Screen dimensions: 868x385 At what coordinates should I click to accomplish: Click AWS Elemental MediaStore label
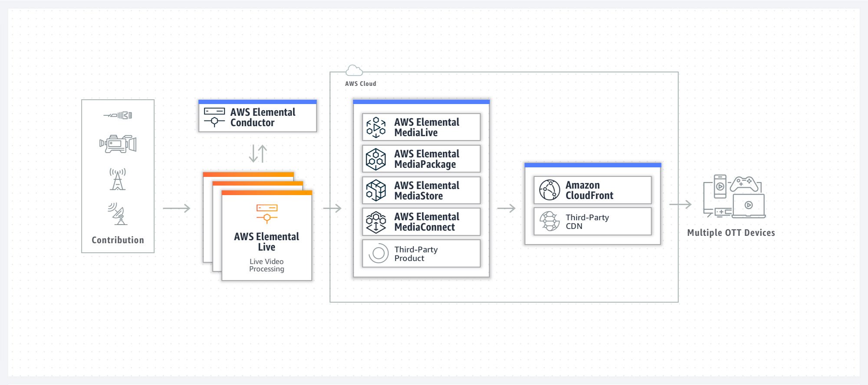point(427,191)
